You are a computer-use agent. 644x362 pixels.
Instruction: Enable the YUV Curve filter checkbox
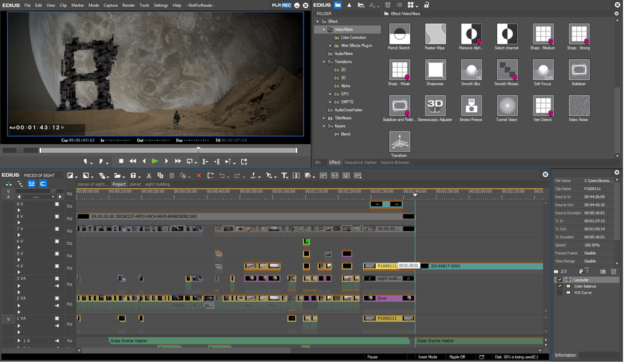click(560, 293)
